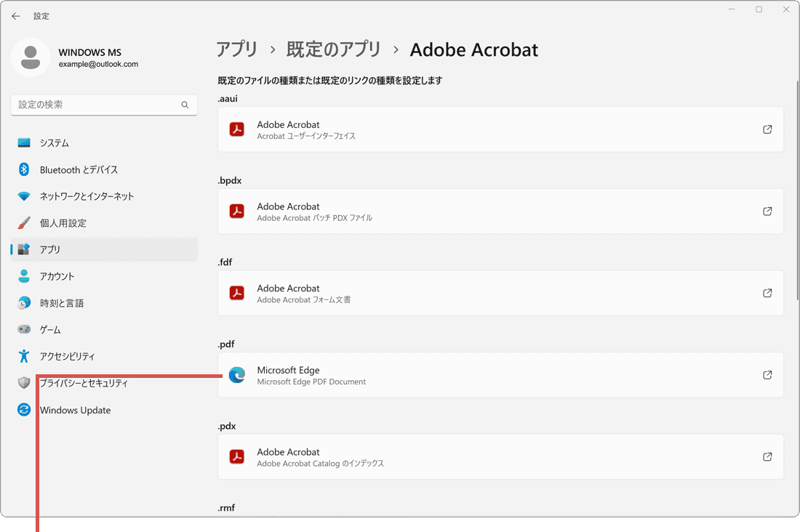Select the システム sidebar icon
The image size is (800, 532).
click(23, 142)
